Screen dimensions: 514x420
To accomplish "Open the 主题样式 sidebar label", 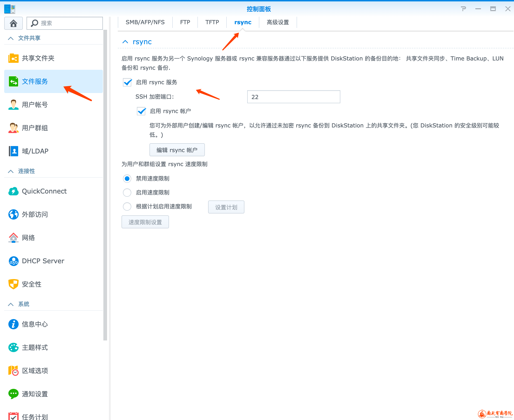I will point(35,348).
